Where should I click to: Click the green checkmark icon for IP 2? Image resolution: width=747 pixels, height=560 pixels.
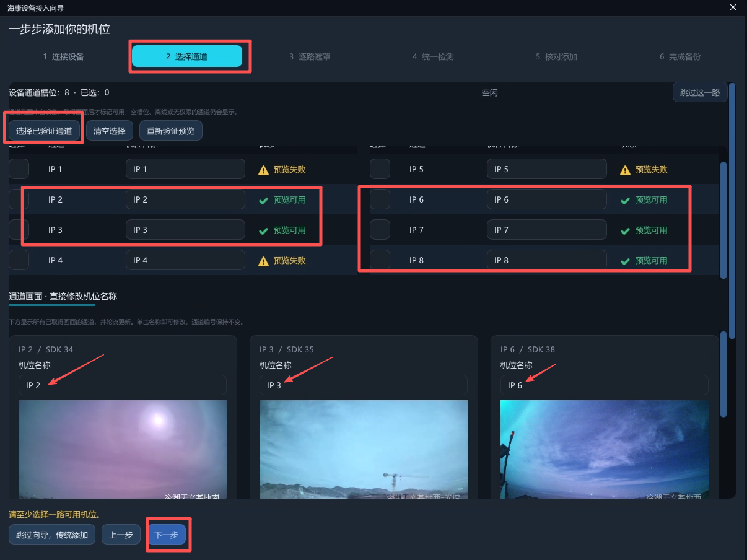pyautogui.click(x=263, y=200)
